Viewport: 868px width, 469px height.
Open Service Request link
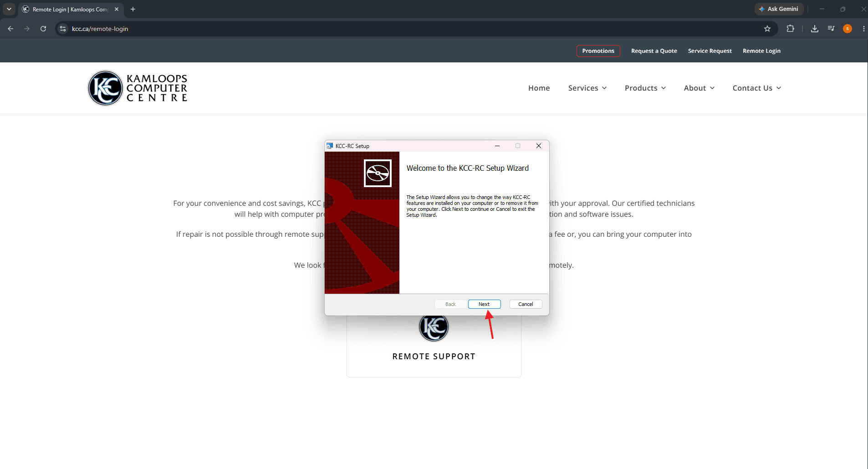(x=710, y=51)
